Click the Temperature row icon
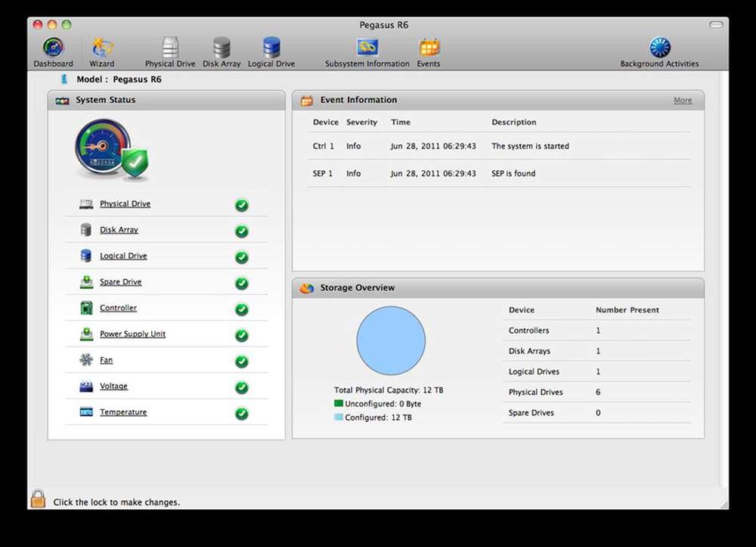Screen dimensions: 756x547 pos(86,412)
